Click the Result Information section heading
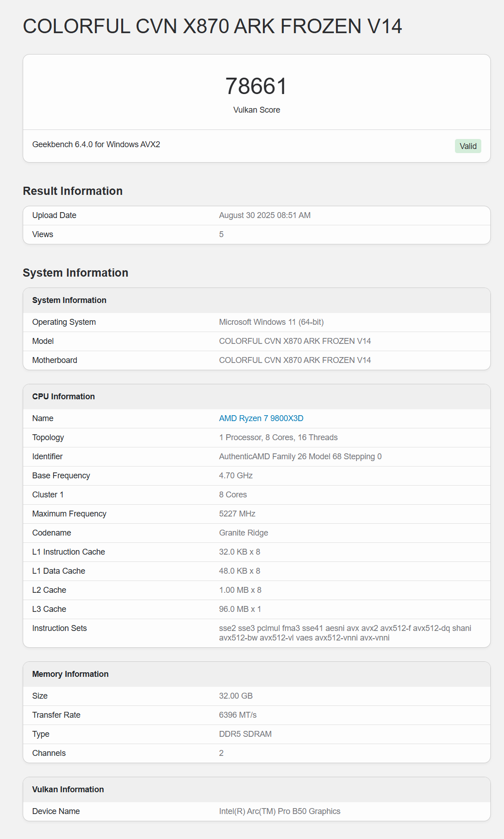The image size is (504, 839). point(73,191)
